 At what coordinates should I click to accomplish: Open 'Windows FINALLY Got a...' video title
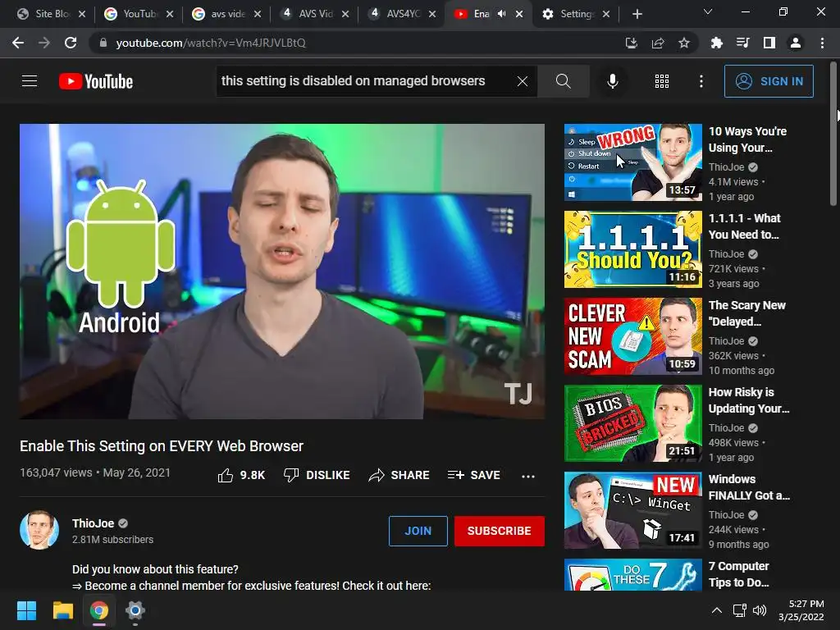tap(749, 487)
